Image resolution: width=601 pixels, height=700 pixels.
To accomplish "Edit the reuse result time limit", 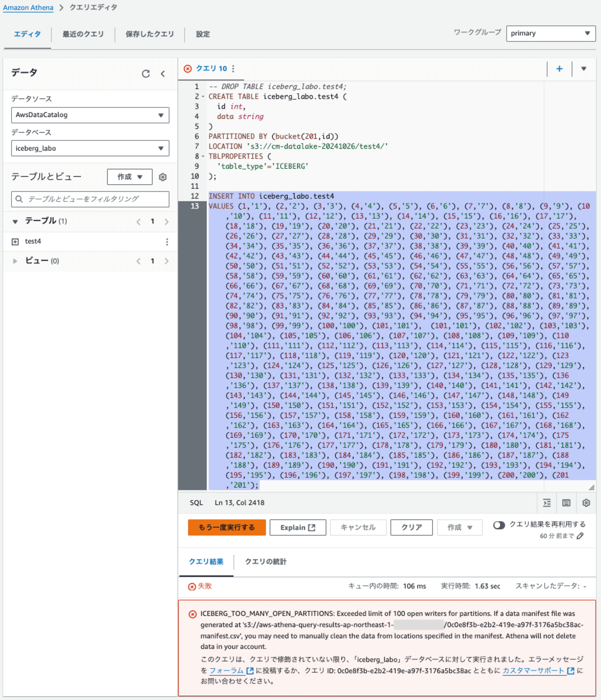I will click(x=580, y=536).
